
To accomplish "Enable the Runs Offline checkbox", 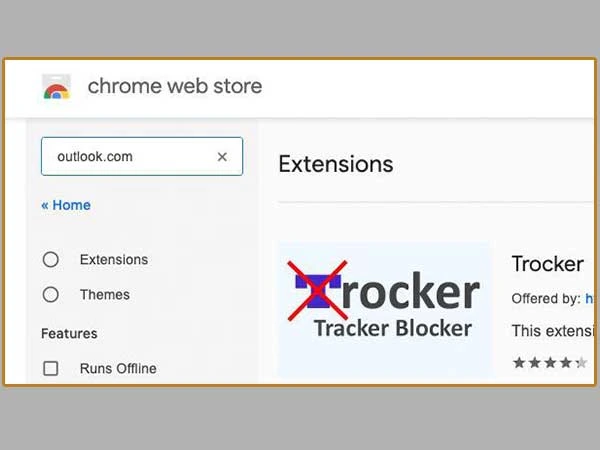I will (x=51, y=368).
